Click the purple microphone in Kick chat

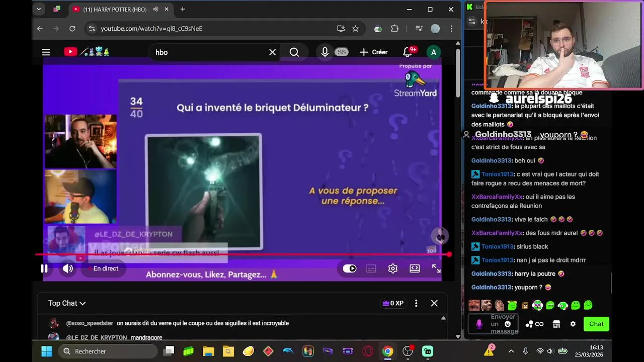[x=479, y=324]
